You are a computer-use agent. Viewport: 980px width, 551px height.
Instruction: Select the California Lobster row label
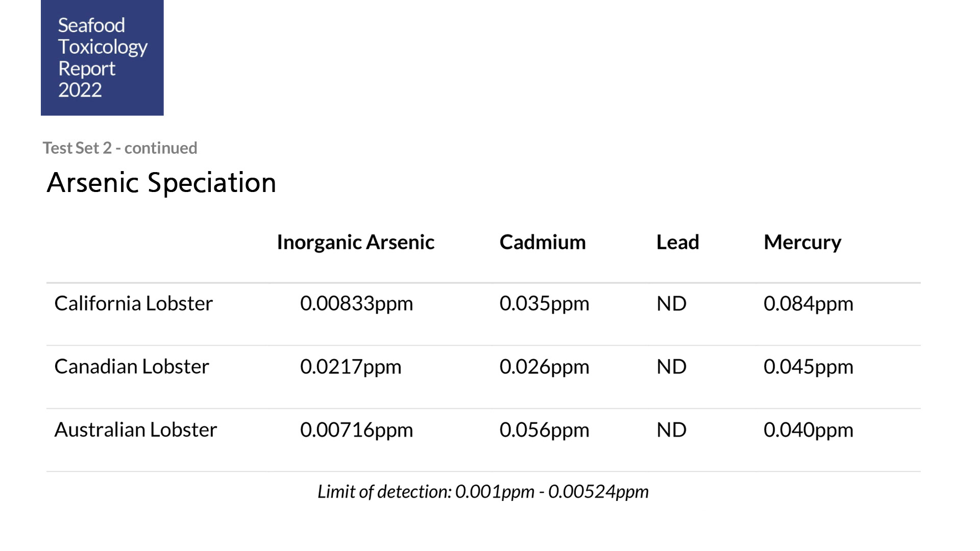click(133, 303)
